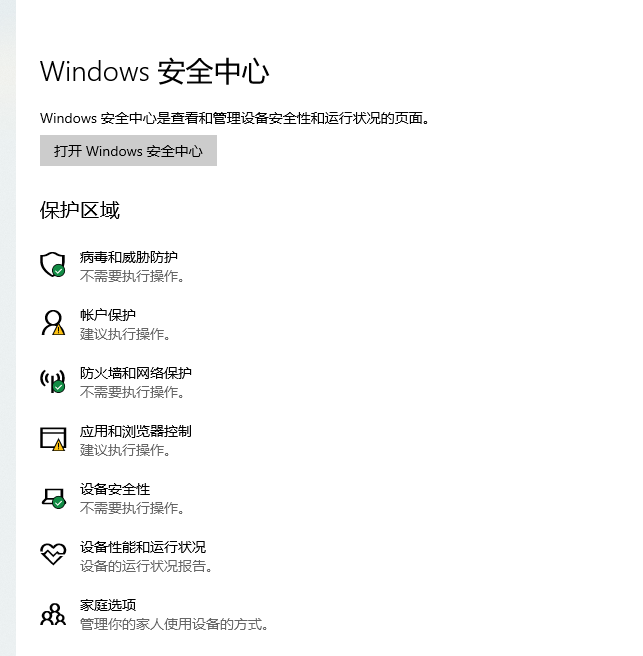Click the app and browser control icon

(x=52, y=438)
